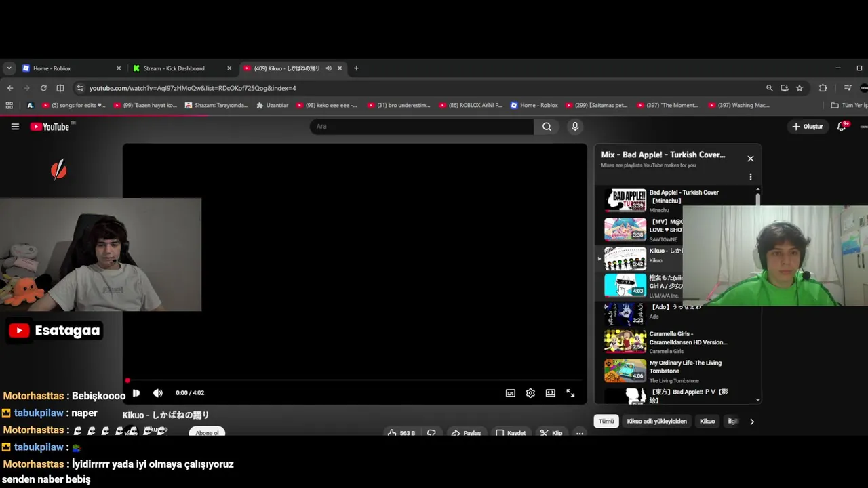Open YouTube notifications bell
The width and height of the screenshot is (868, 488).
(842, 127)
